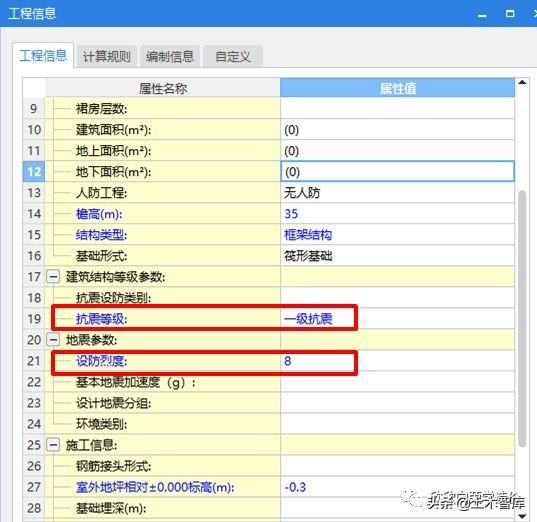537x522 pixels.
Task: Switch to the 计算规则 tab
Action: point(107,56)
